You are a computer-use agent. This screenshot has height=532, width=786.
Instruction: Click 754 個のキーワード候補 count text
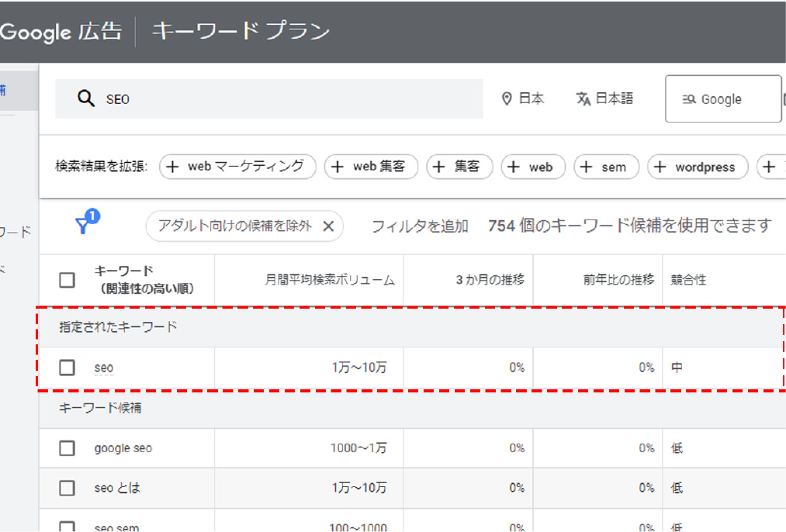629,226
